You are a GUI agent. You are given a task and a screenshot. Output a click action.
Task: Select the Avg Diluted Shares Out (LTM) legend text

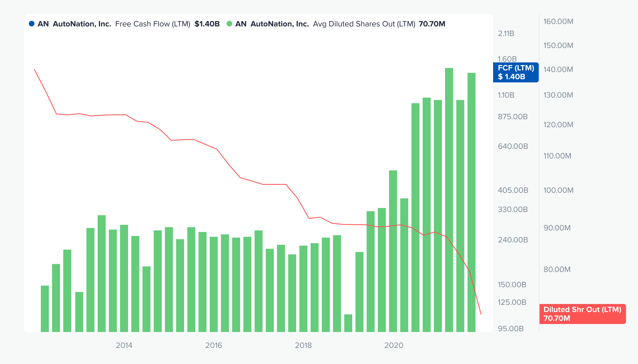coord(364,24)
